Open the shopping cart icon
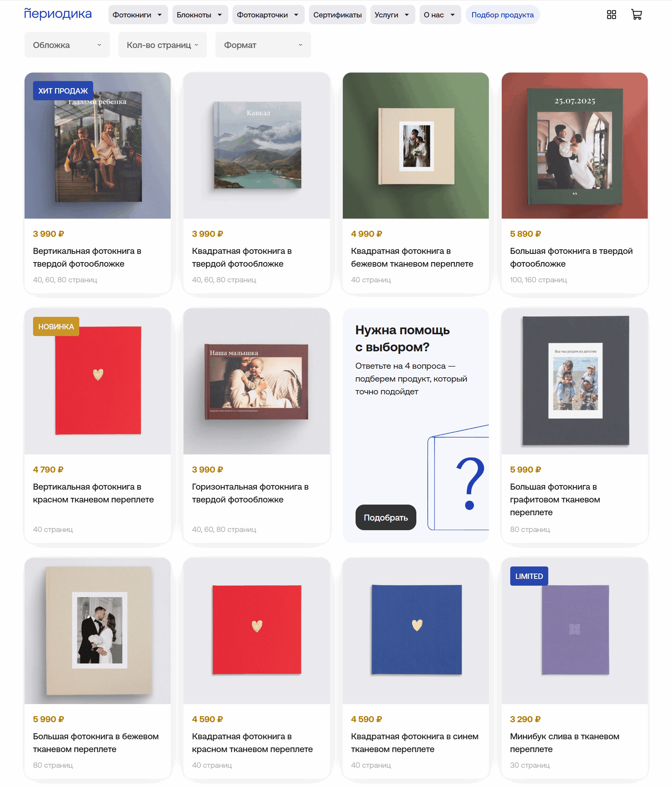Viewport: 672px width, 788px height. (636, 15)
